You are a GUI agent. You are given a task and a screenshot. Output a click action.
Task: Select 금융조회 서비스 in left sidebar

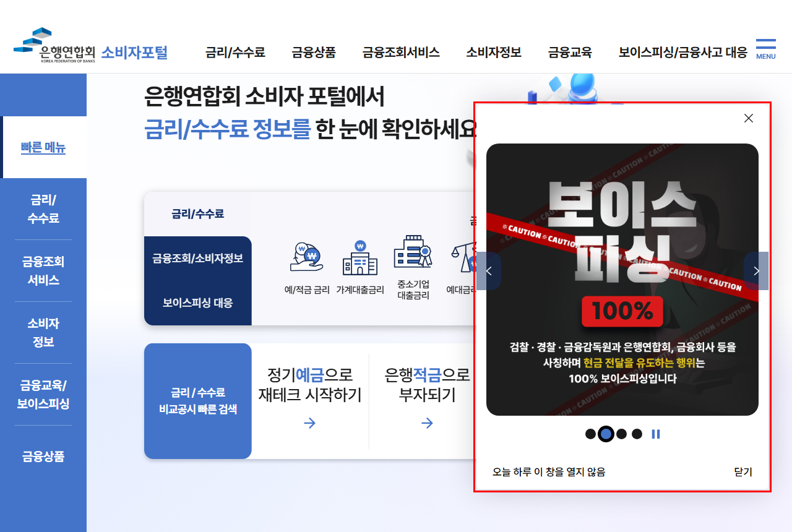pos(43,271)
